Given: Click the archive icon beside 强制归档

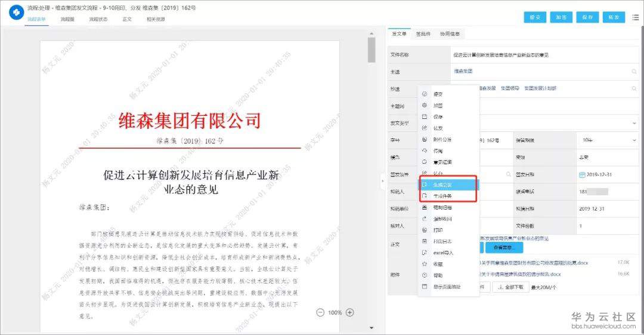Looking at the screenshot, I should coord(425,207).
